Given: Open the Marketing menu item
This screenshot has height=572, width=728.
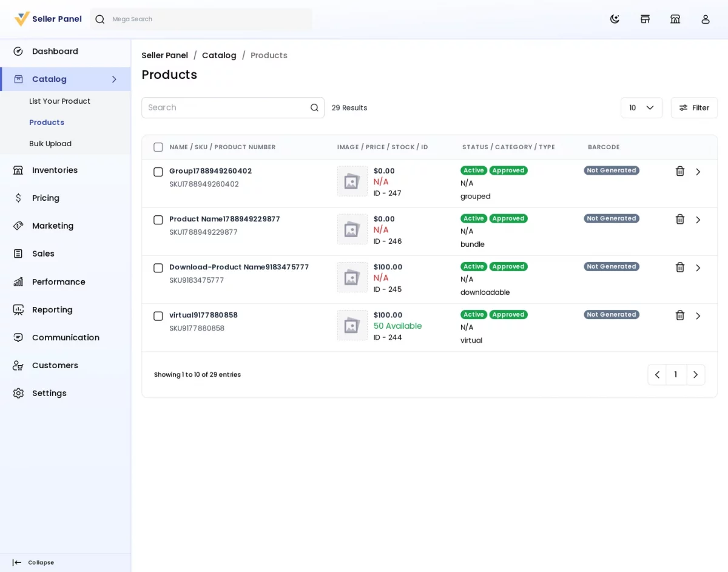Looking at the screenshot, I should [66, 226].
